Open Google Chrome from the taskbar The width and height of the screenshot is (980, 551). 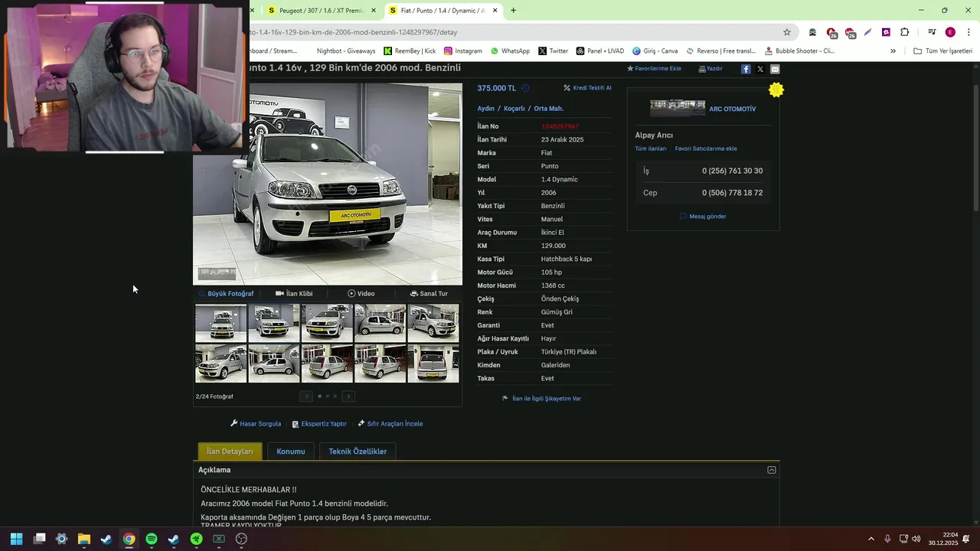[x=129, y=539]
